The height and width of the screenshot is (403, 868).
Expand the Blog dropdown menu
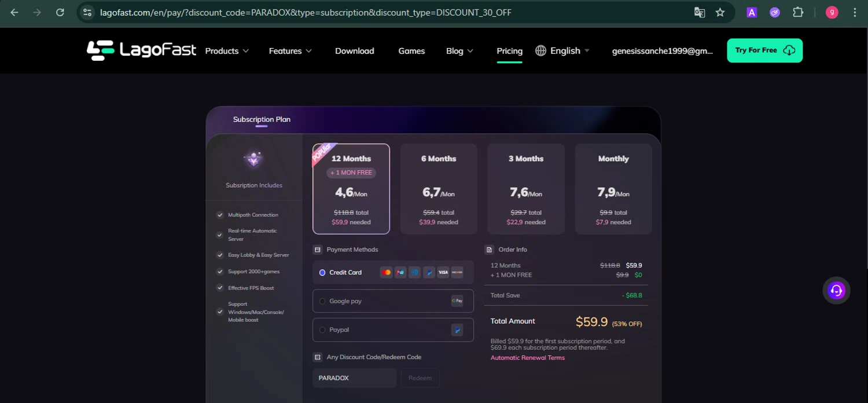click(x=460, y=51)
